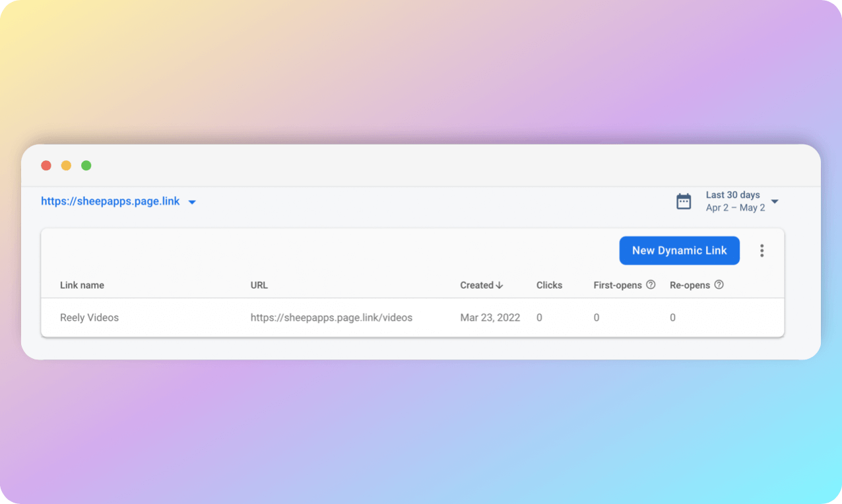Select the Reely Videos link row
The height and width of the screenshot is (504, 842).
click(89, 317)
